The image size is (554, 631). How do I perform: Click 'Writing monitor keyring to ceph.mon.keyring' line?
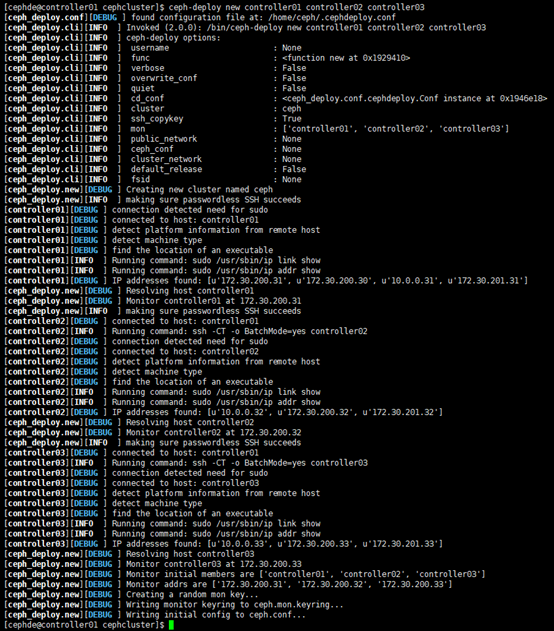[174, 605]
